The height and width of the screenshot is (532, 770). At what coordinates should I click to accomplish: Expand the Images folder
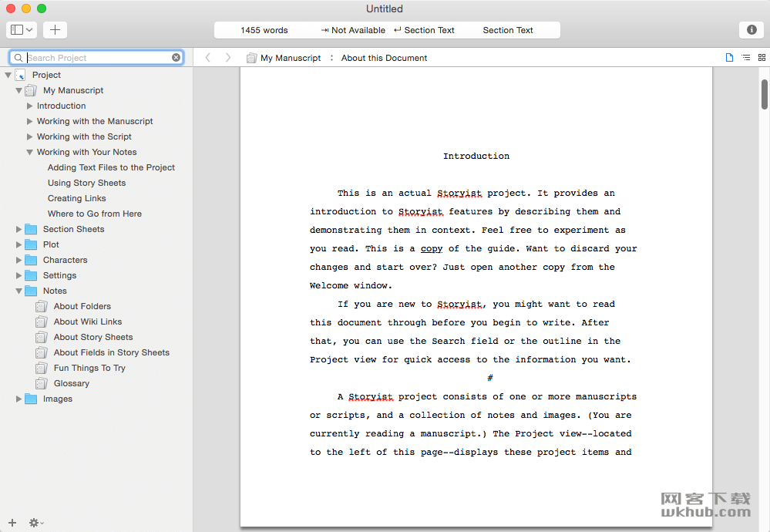click(18, 399)
